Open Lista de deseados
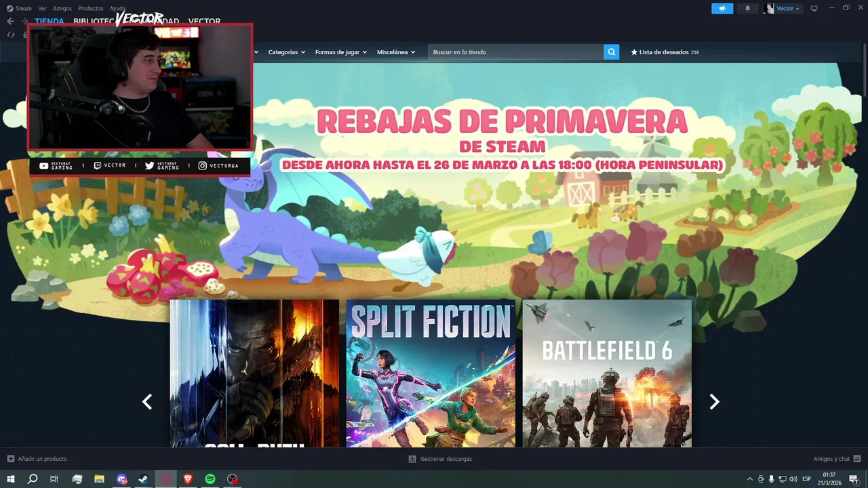 [665, 52]
